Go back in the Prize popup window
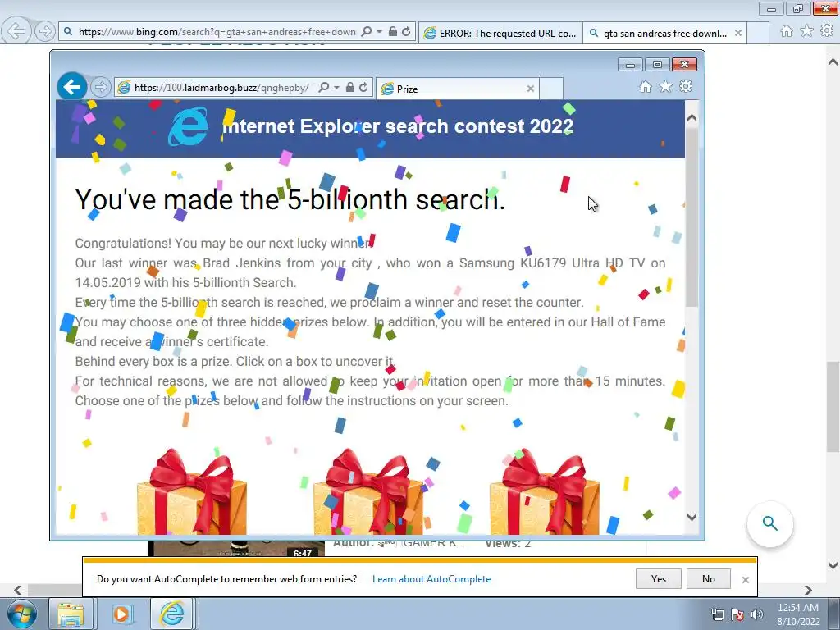Image resolution: width=840 pixels, height=630 pixels. [x=72, y=86]
